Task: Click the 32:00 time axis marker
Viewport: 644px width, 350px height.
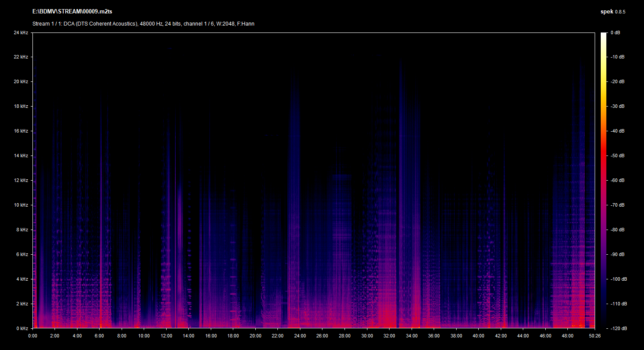Action: (x=389, y=336)
